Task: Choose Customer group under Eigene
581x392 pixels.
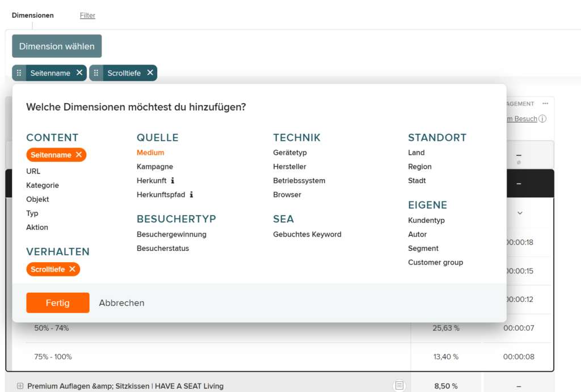Action: pyautogui.click(x=435, y=262)
